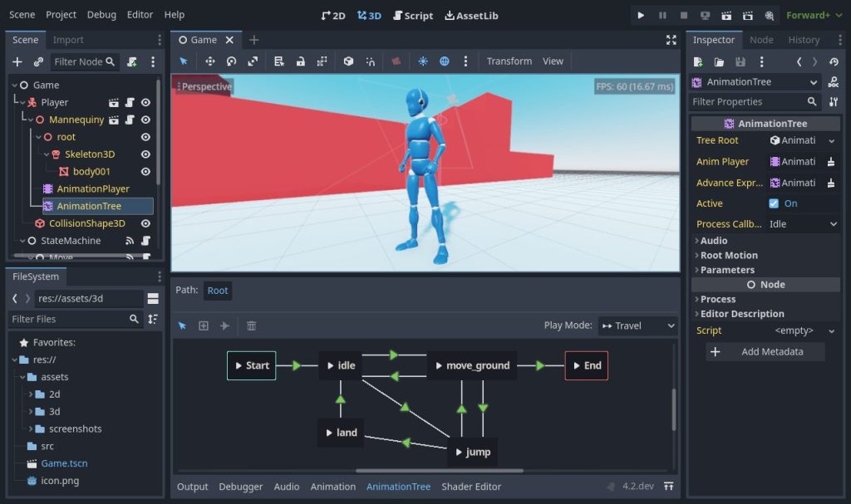The height and width of the screenshot is (504, 851).
Task: Add a new node with the plus icon in Scene panel
Action: [x=17, y=61]
